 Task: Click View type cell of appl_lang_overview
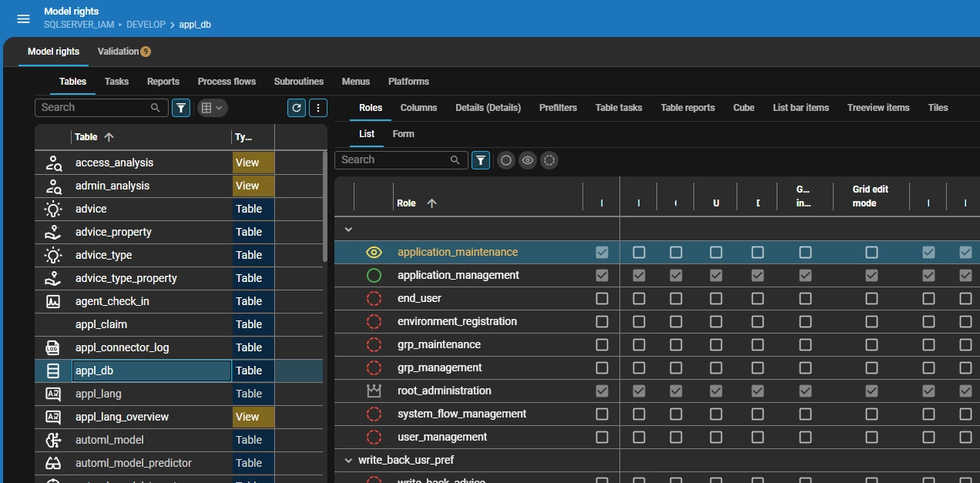point(253,417)
